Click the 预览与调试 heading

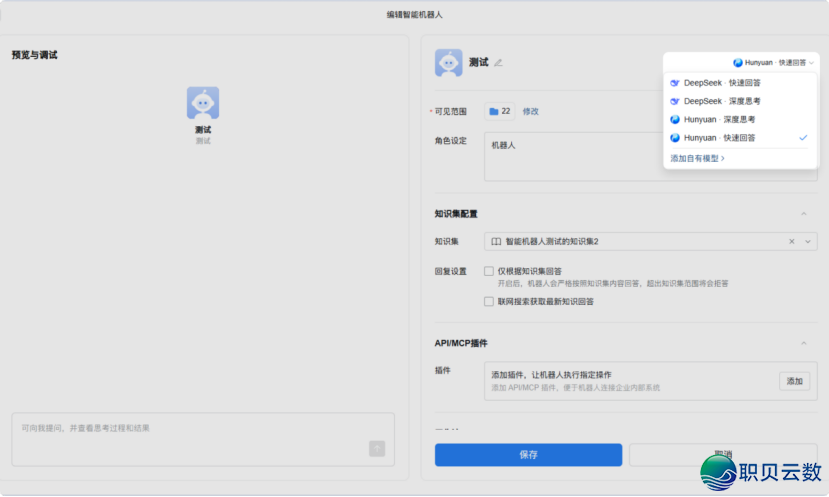[34, 55]
